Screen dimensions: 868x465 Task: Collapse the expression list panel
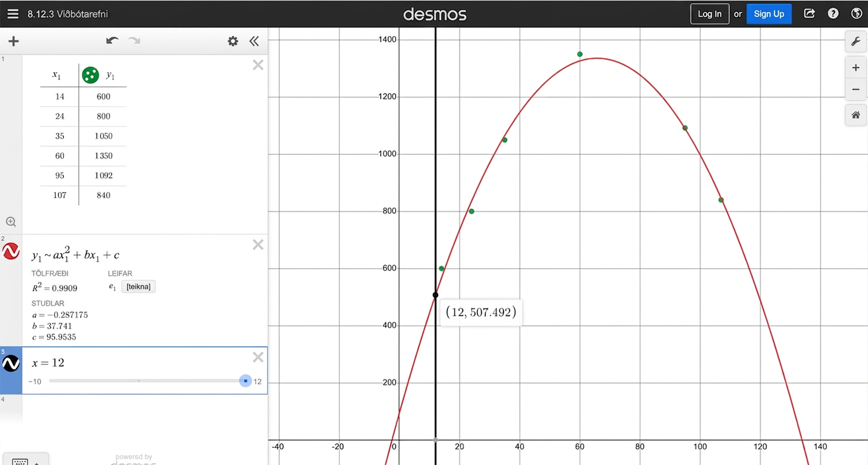254,42
